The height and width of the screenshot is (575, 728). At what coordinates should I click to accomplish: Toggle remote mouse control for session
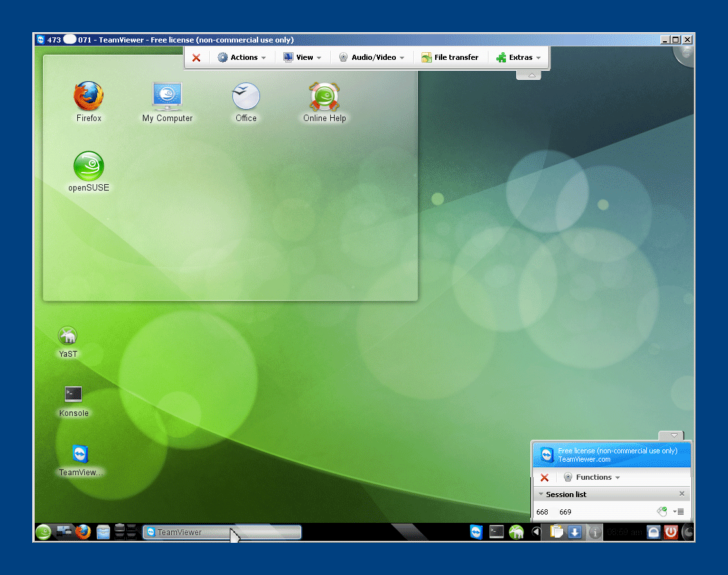(x=662, y=511)
